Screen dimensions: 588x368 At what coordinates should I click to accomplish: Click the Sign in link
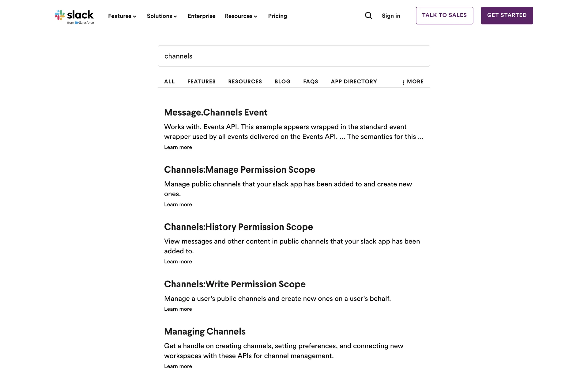(391, 16)
